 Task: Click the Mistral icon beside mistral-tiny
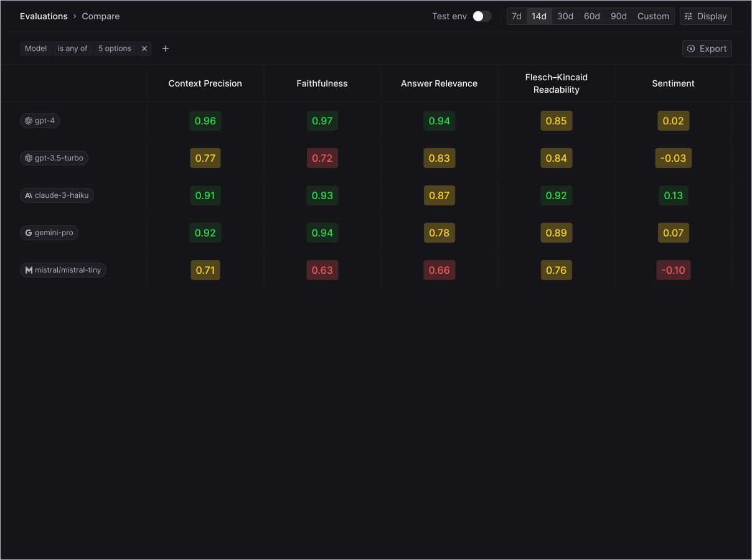(29, 270)
